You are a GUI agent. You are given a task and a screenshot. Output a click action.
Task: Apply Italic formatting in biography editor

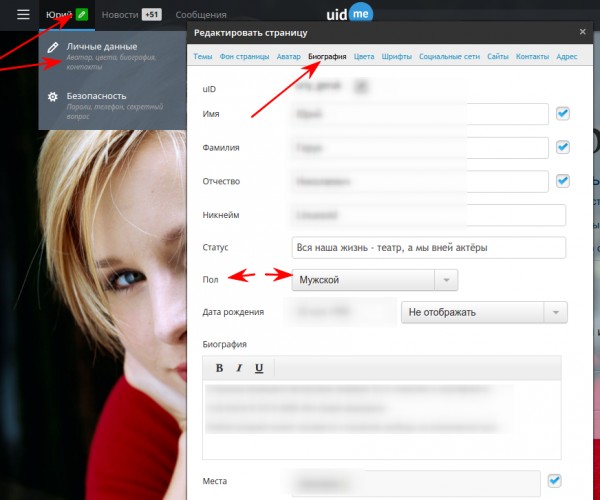[x=239, y=368]
